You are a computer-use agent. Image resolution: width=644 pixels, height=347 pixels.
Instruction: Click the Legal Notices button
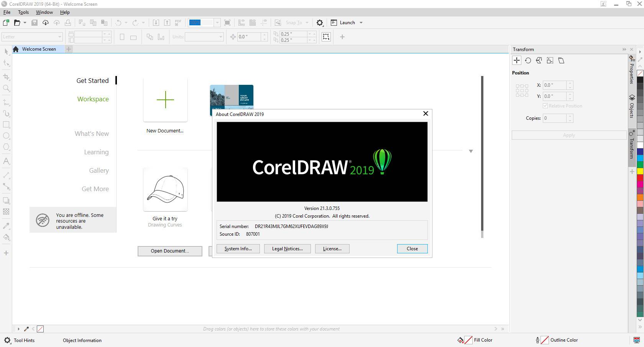point(287,249)
